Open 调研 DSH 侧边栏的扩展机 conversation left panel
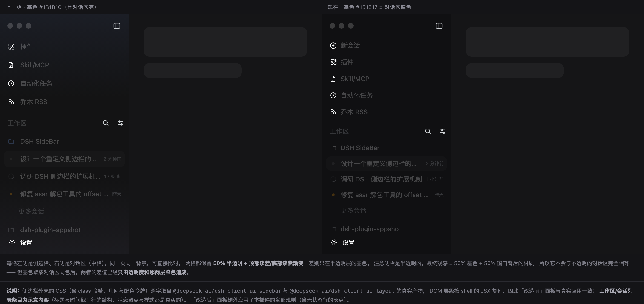The width and height of the screenshot is (644, 304). 64,177
